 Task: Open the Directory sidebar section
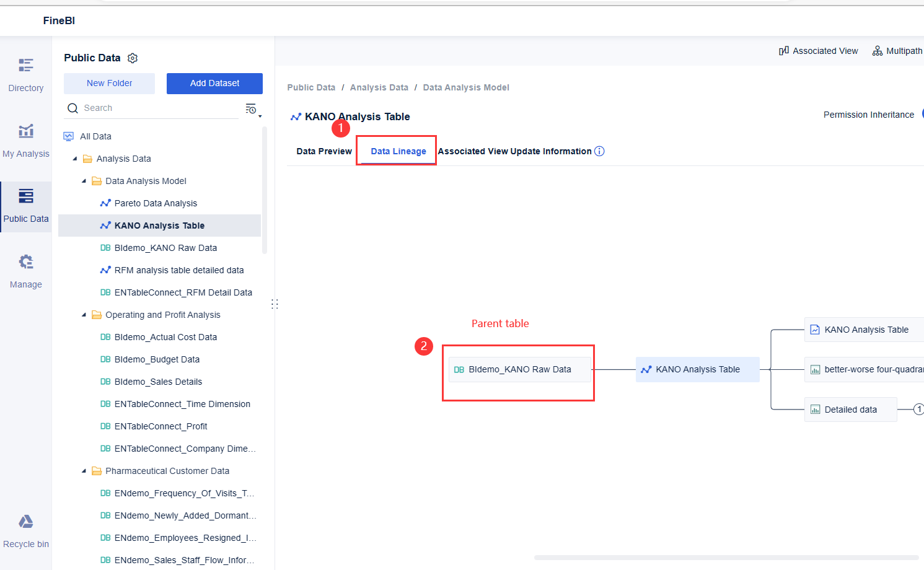click(26, 74)
